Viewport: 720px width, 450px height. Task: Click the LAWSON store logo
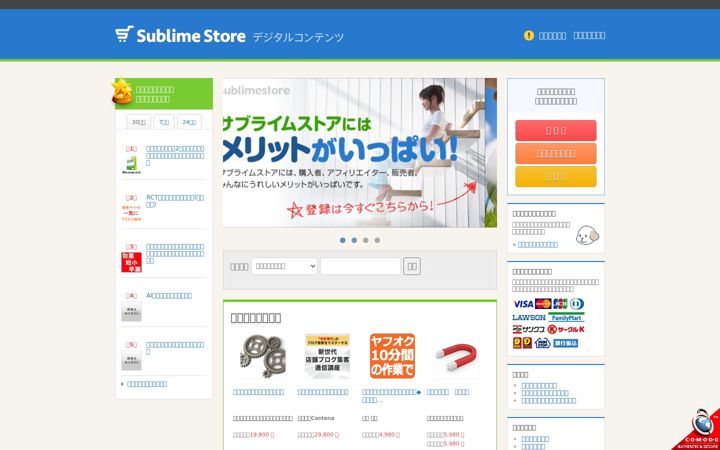click(529, 317)
